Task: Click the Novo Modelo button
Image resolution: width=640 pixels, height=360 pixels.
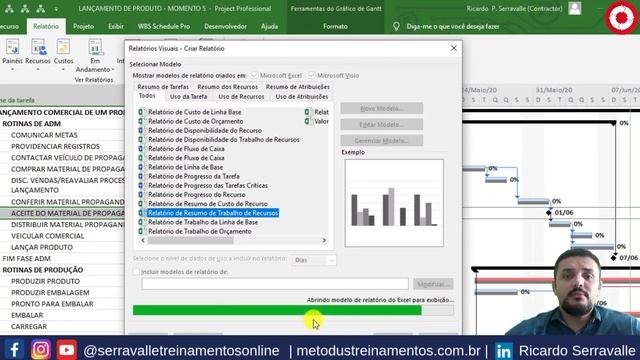Action: pos(382,108)
